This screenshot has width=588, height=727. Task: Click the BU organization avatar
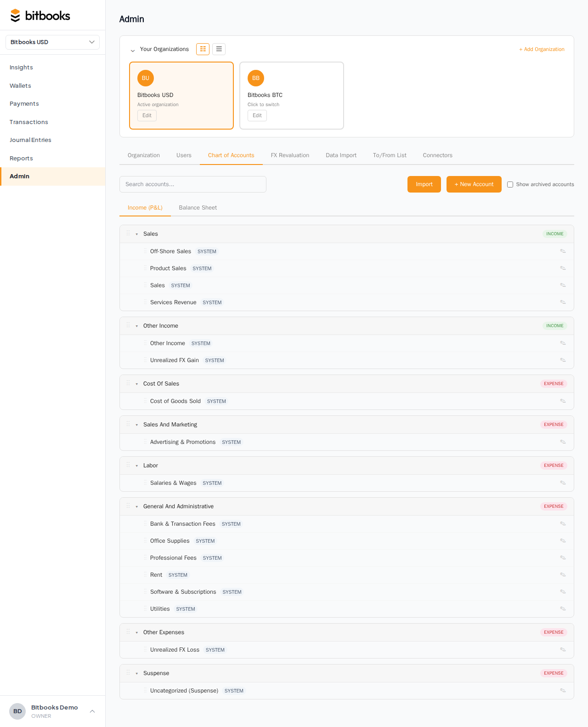(146, 78)
